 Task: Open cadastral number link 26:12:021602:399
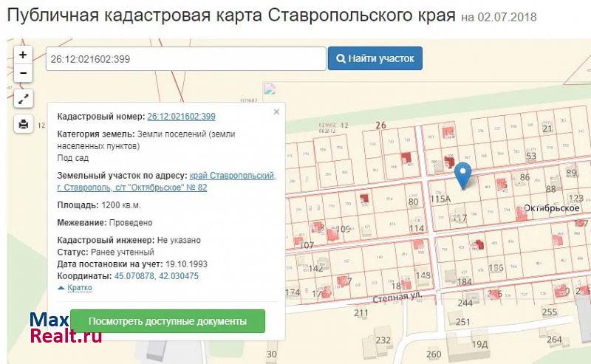tap(181, 117)
